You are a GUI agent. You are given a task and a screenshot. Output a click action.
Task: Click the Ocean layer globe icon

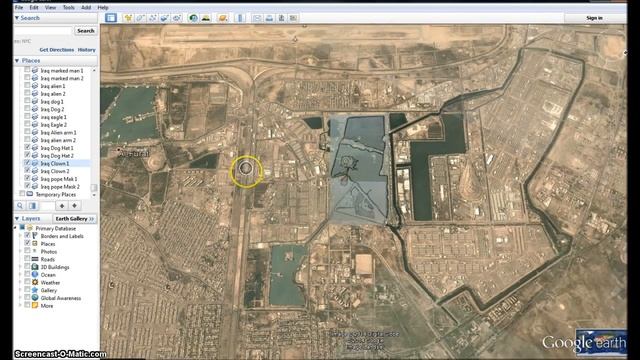[35, 275]
